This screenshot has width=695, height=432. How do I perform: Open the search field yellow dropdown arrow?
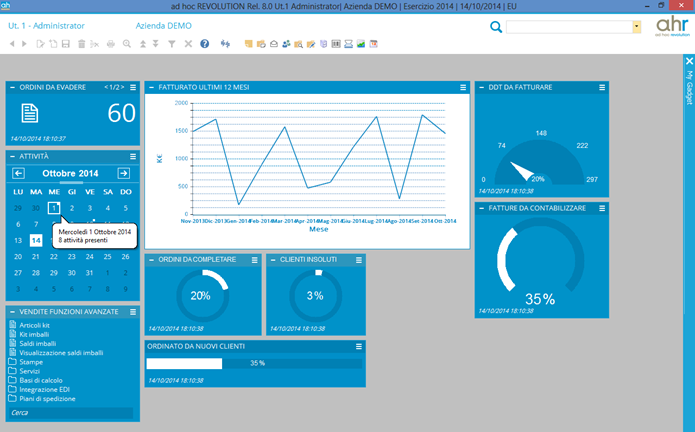coord(636,27)
